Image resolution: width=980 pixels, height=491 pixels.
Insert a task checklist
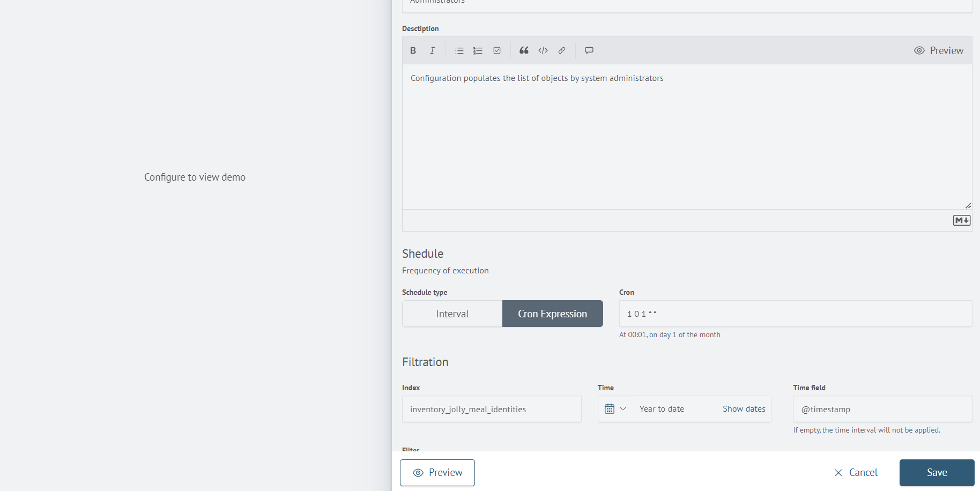[x=497, y=50]
